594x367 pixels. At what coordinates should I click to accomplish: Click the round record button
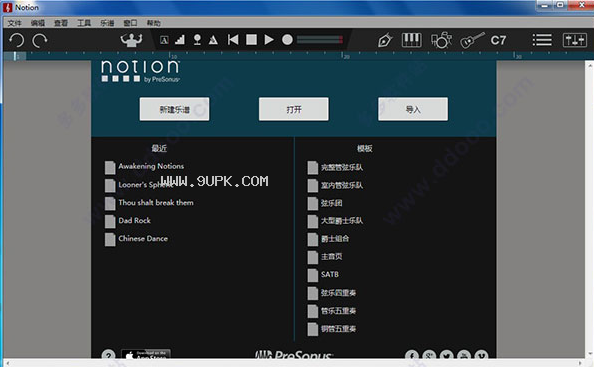click(287, 39)
